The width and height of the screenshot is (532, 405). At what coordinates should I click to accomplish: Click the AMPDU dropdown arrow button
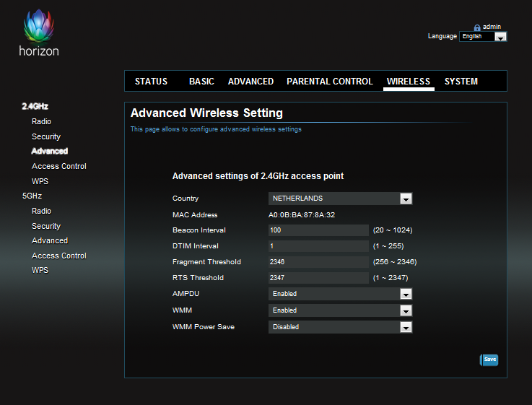pyautogui.click(x=406, y=294)
